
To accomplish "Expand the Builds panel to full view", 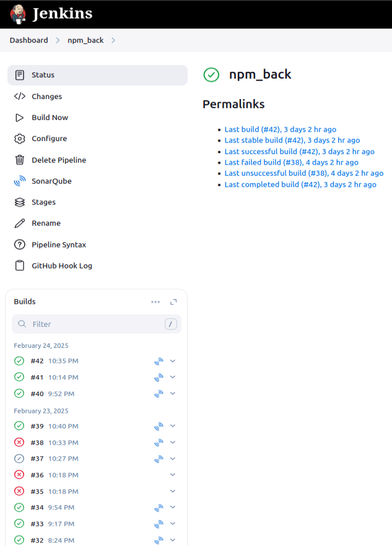I will tap(173, 302).
